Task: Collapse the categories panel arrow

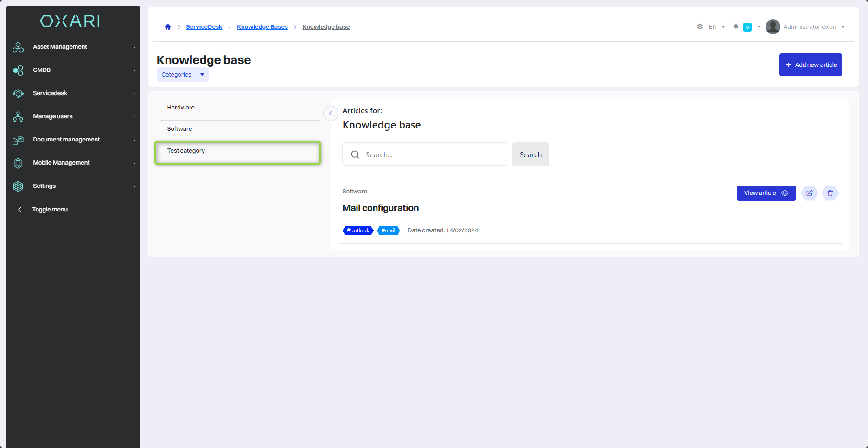Action: point(331,114)
